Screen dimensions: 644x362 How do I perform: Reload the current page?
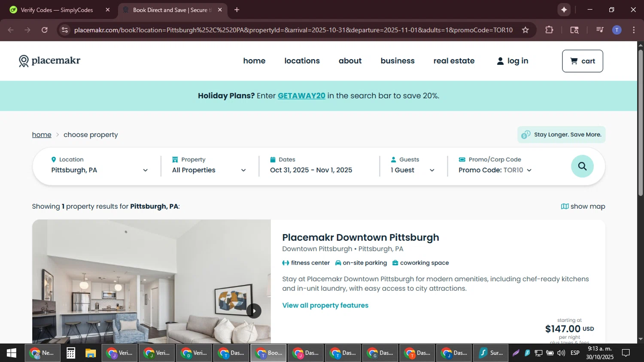coord(44,30)
